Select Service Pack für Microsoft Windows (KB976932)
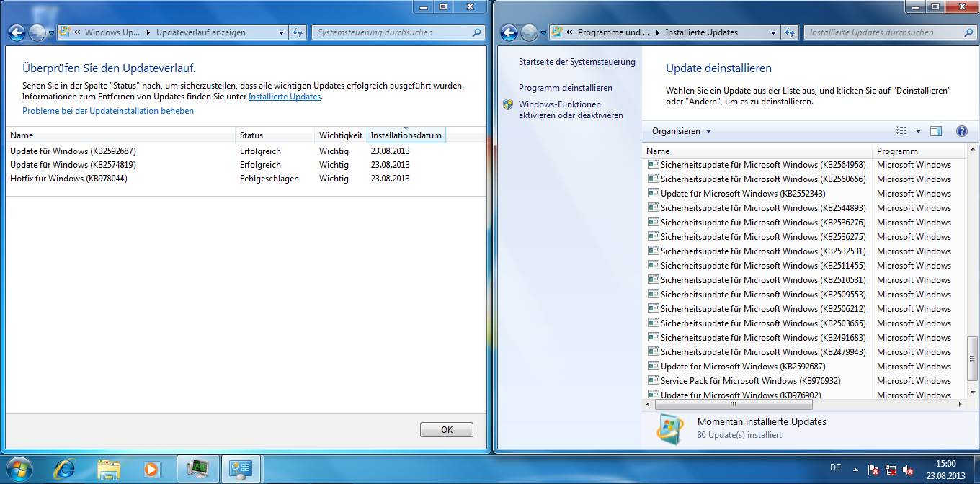Viewport: 980px width, 484px height. click(x=750, y=381)
